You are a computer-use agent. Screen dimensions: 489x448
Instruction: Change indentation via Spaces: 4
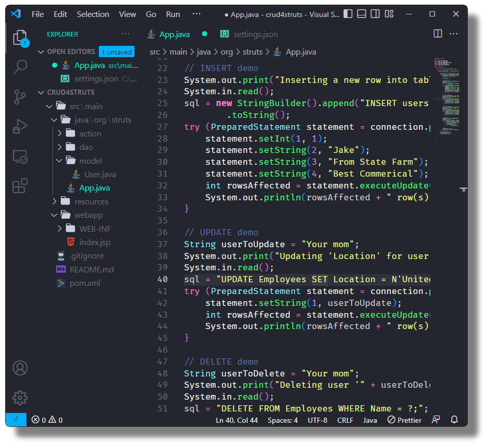tap(283, 420)
